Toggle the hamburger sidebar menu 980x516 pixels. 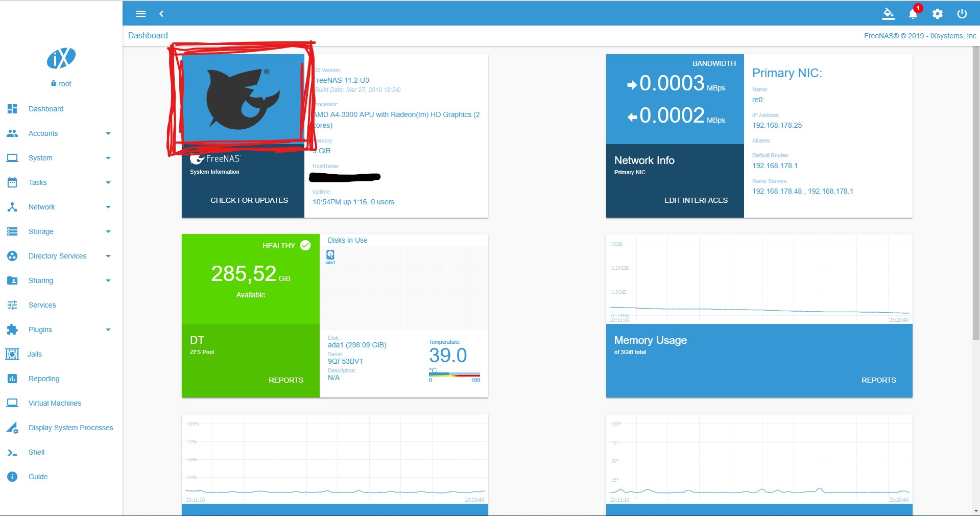141,14
